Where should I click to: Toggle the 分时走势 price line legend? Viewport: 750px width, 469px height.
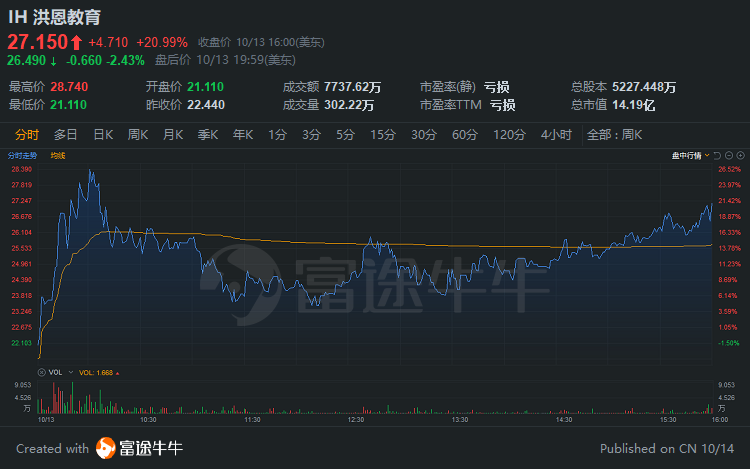click(x=22, y=156)
